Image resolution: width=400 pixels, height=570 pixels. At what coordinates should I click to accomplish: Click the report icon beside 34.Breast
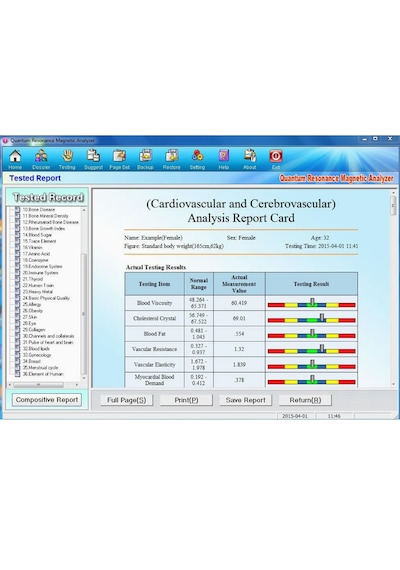pos(17,361)
